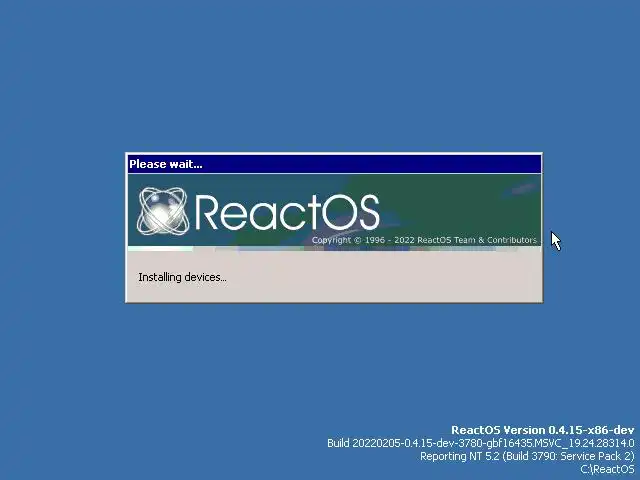Click the "ReactOS Version 0.4.15-x86-dev" text
This screenshot has height=480, width=640.
point(543,430)
